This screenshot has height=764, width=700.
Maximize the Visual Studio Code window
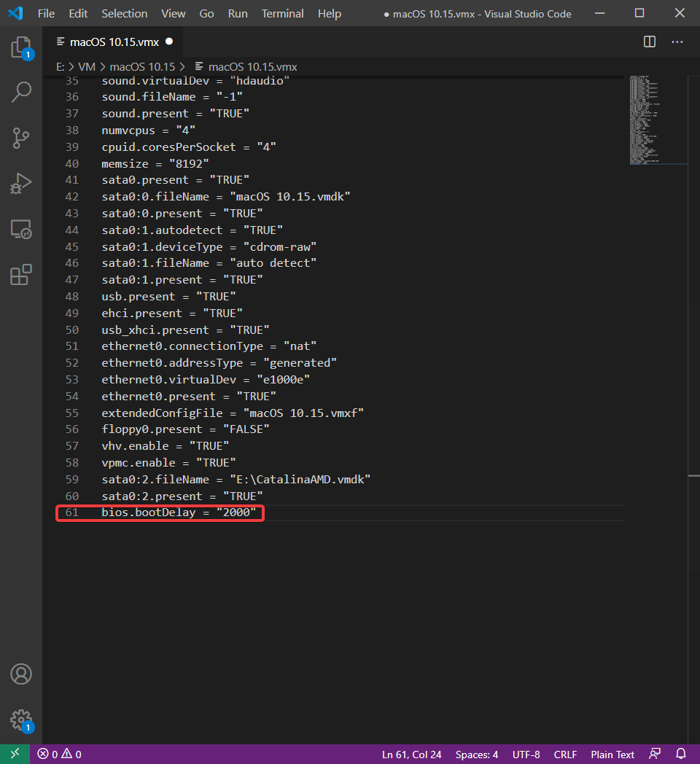[x=639, y=13]
